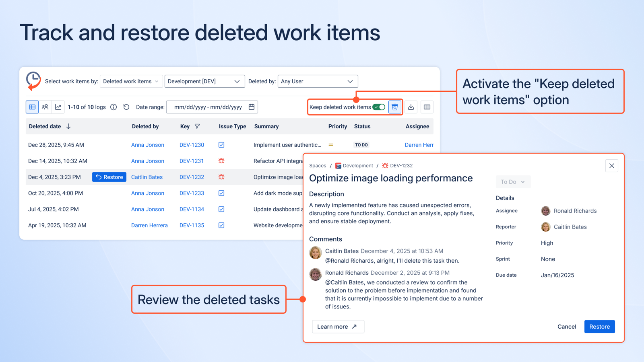The image size is (644, 362).
Task: Open the filter on the Key column
Action: (197, 126)
